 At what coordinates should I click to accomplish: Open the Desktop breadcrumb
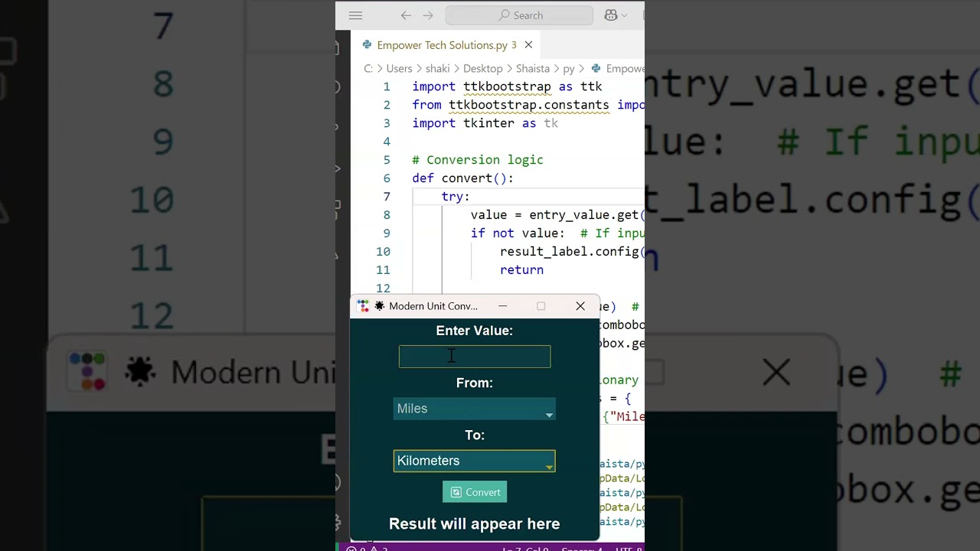tap(482, 69)
